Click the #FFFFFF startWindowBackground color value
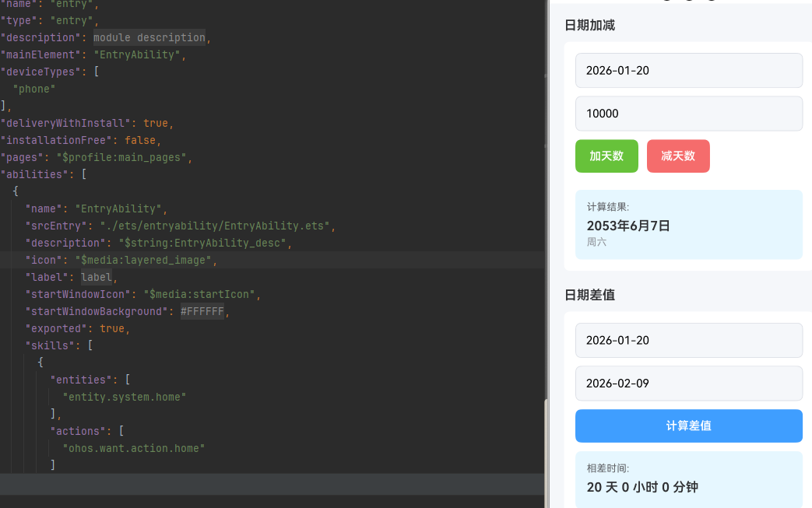Image resolution: width=812 pixels, height=508 pixels. coord(202,311)
